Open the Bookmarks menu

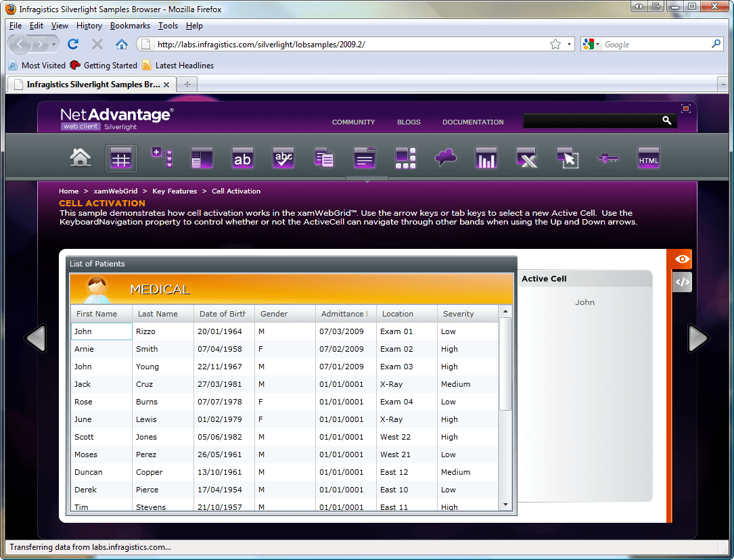pos(130,26)
